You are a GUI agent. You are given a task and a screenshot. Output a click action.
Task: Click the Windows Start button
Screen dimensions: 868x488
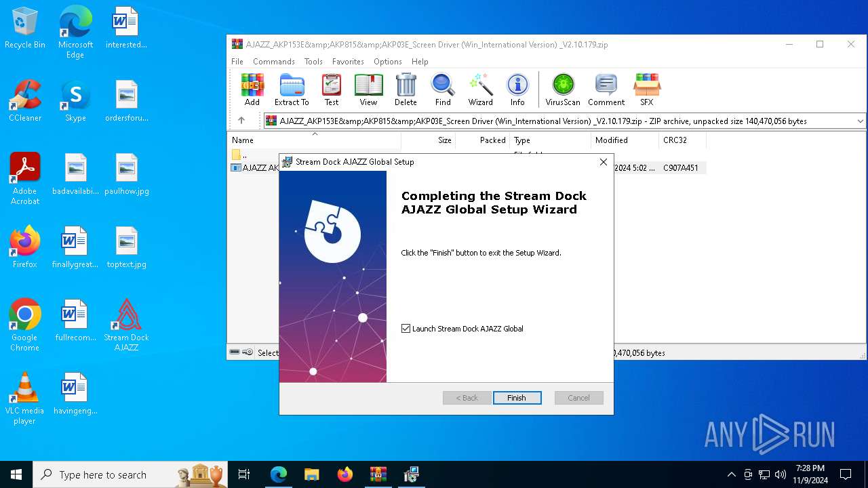16,474
